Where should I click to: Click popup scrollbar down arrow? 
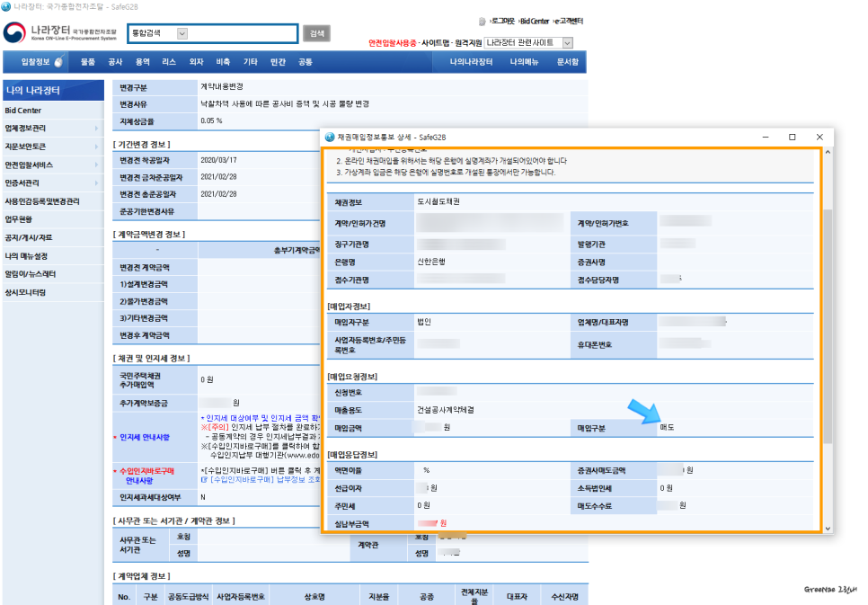pyautogui.click(x=828, y=529)
